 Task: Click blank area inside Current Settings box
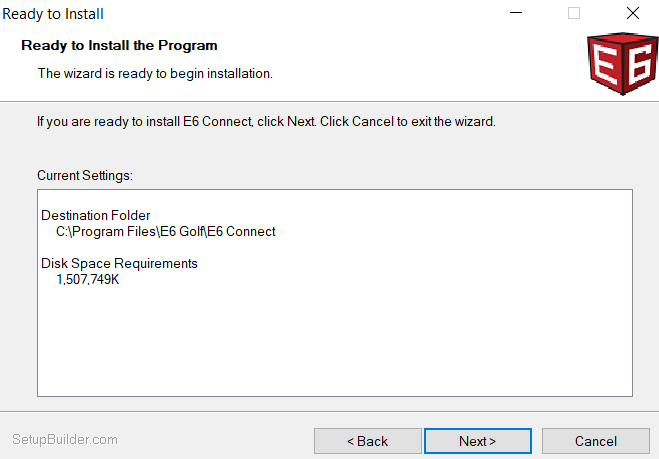[x=335, y=340]
